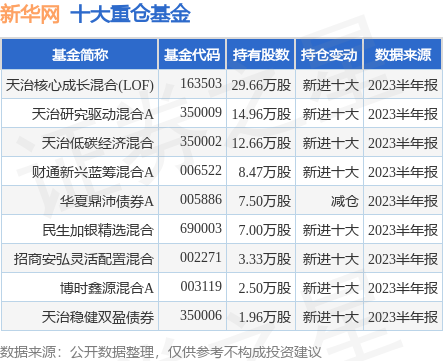This screenshot has width=443, height=361.
Task: Click 新进十大 in the 163503 row
Action: [x=331, y=85]
